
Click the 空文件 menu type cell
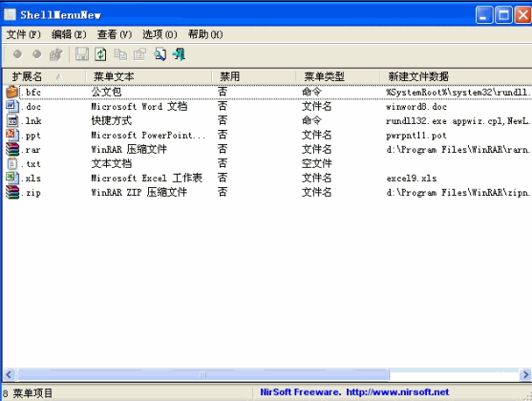[316, 163]
